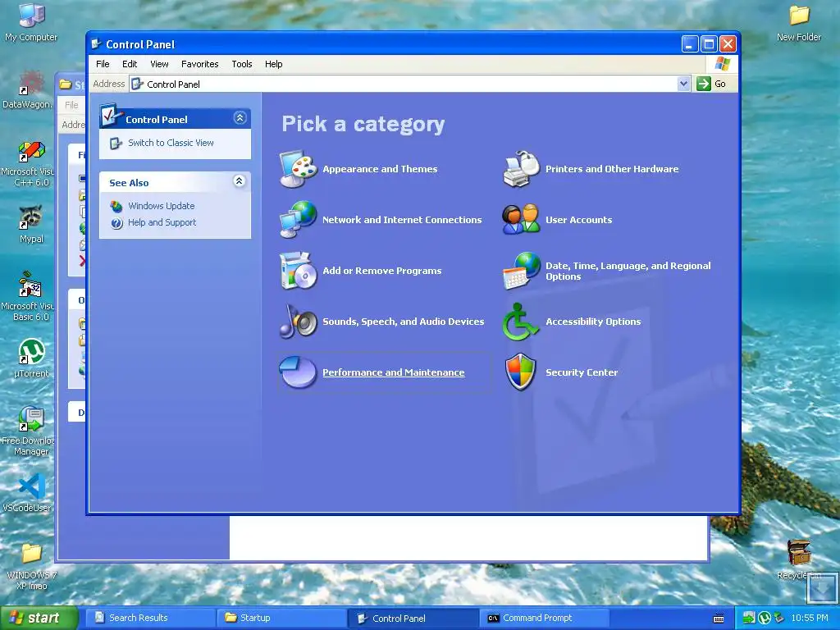
Task: Open the View menu
Action: click(159, 64)
